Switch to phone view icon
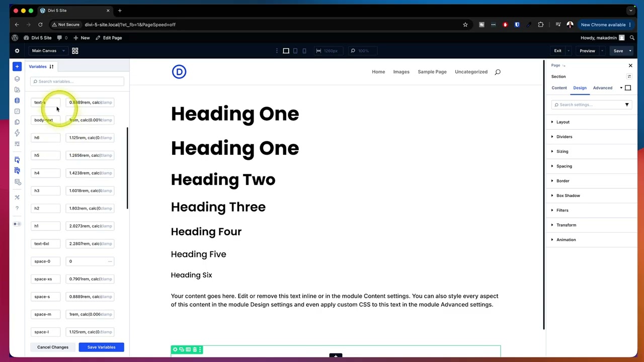This screenshot has height=362, width=644. point(304,51)
